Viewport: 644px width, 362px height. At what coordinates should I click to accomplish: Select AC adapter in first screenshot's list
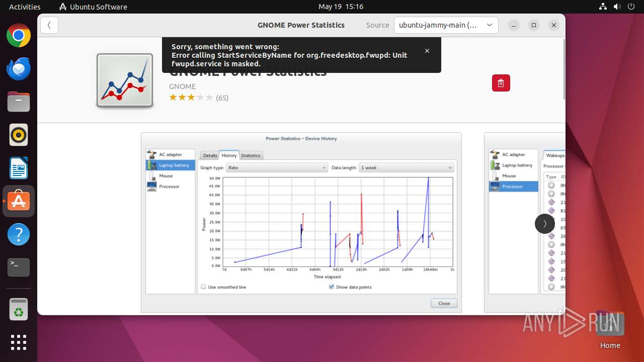[171, 154]
